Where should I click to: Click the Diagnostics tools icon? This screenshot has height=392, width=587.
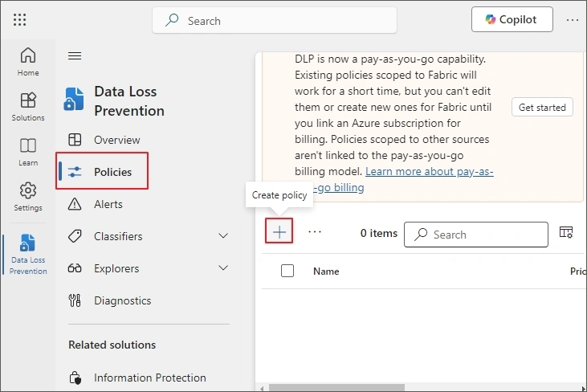click(75, 300)
